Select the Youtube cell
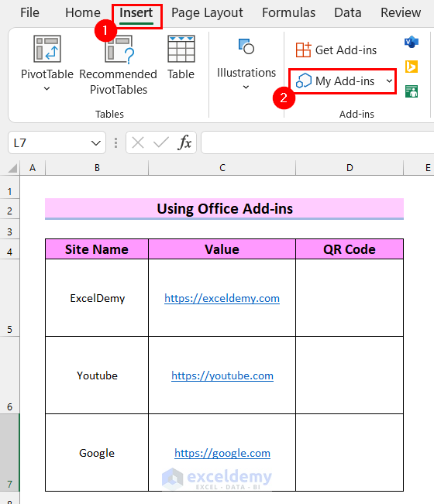 pyautogui.click(x=97, y=375)
